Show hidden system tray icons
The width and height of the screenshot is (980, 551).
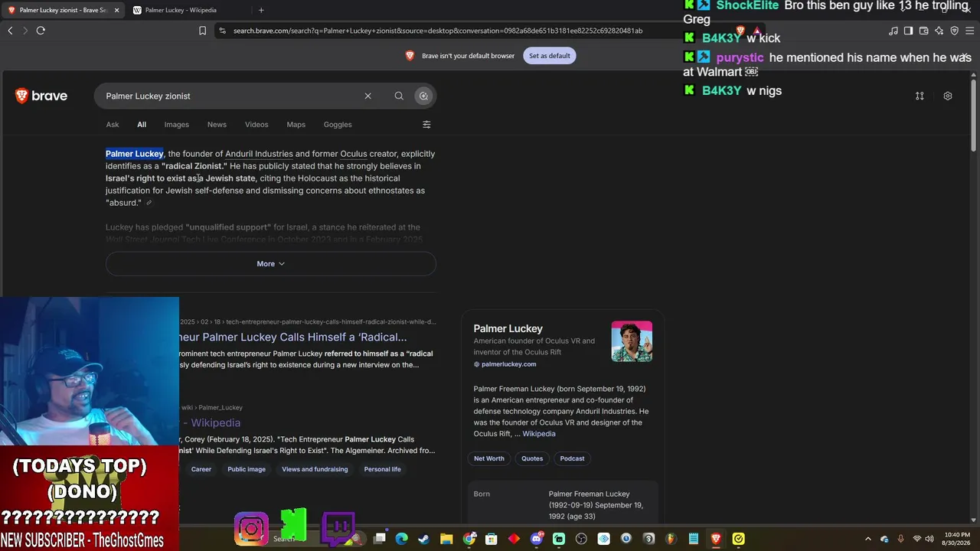click(x=867, y=540)
